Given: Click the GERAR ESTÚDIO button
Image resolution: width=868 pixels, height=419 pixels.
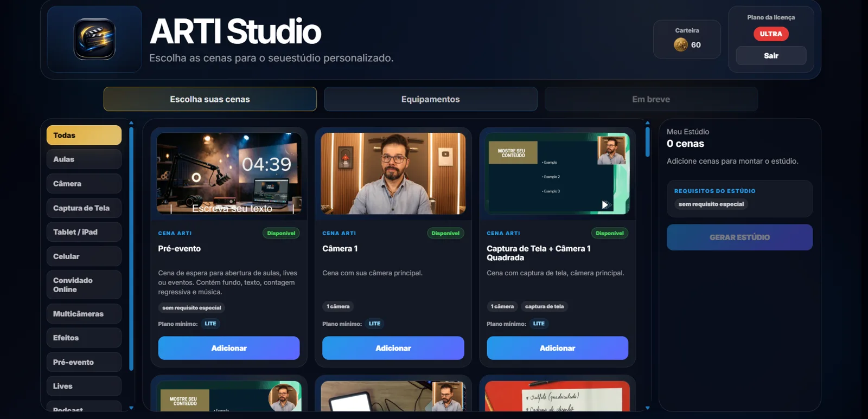Looking at the screenshot, I should click(739, 237).
